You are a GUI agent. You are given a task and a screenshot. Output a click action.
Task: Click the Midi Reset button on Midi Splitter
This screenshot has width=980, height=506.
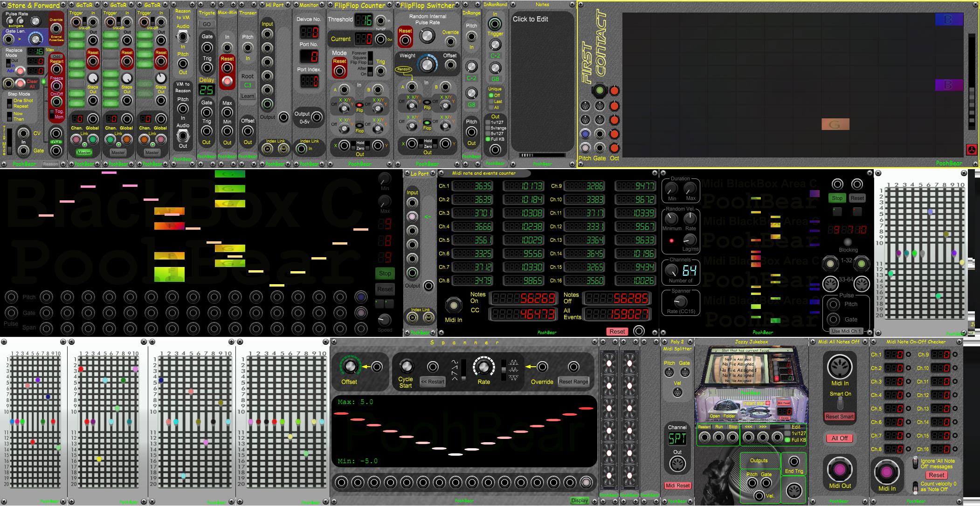click(x=677, y=485)
